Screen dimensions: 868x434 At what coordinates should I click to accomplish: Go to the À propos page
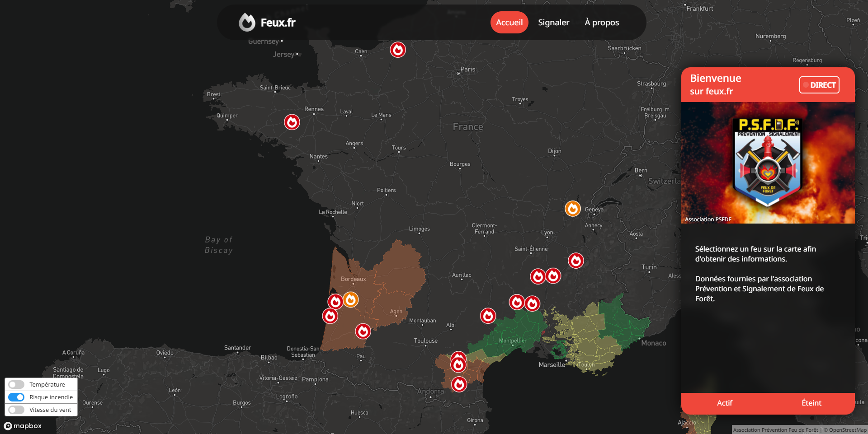tap(602, 22)
